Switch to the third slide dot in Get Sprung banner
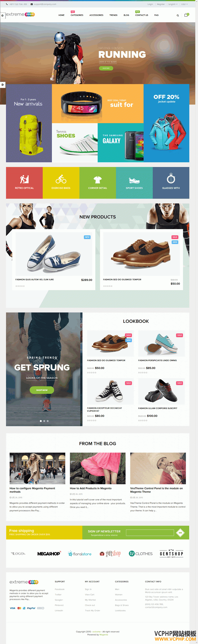Screen dimensions: 198x644 (48, 421)
